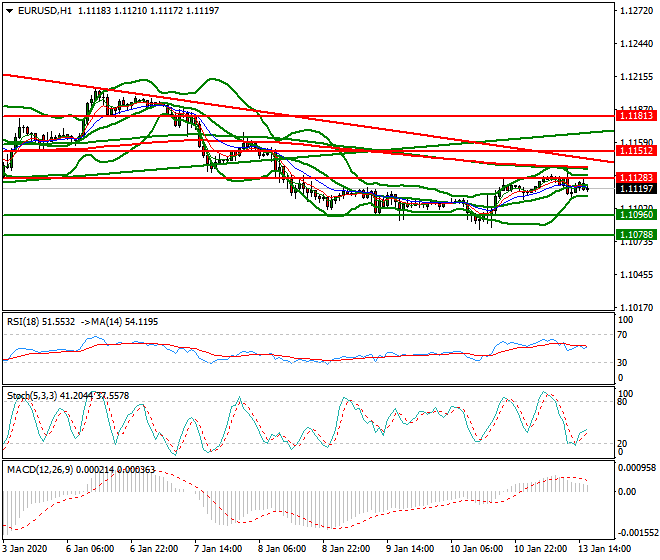Select the 10 Jan 06:00 time label

(476, 549)
